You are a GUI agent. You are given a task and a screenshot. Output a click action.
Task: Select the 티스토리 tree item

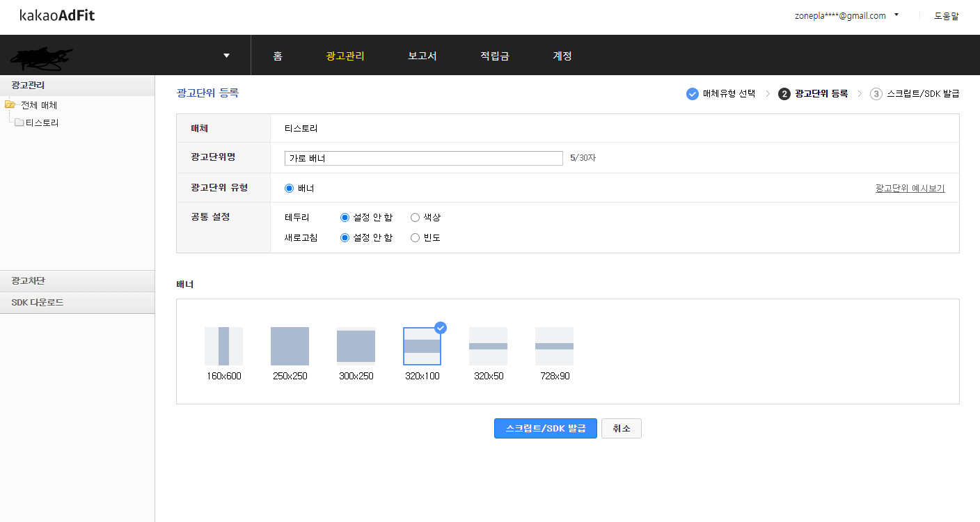tap(42, 122)
